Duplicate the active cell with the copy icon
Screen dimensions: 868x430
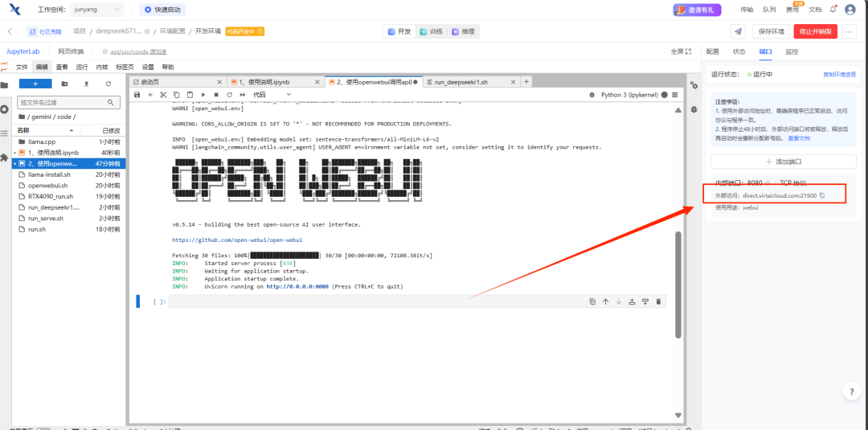click(x=592, y=301)
